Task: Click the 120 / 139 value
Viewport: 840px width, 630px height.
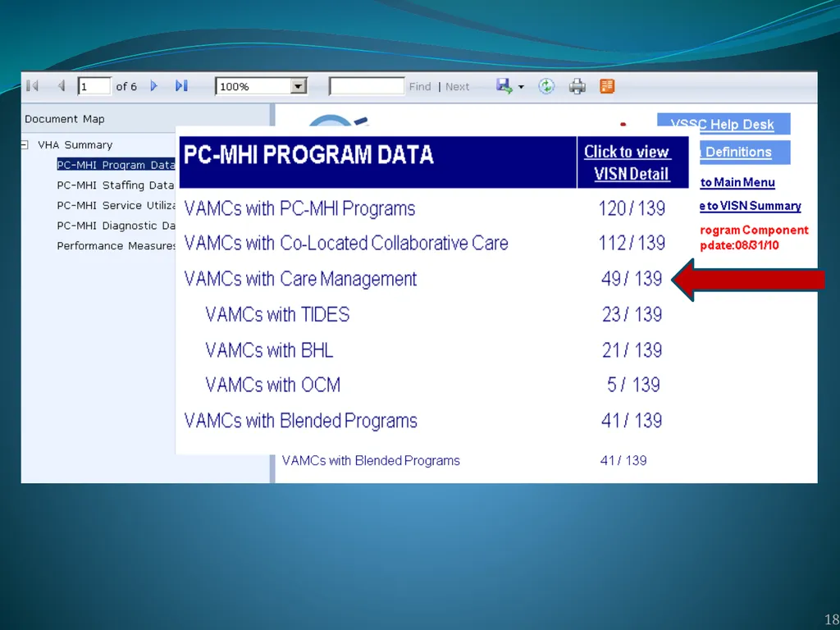Action: tap(632, 208)
